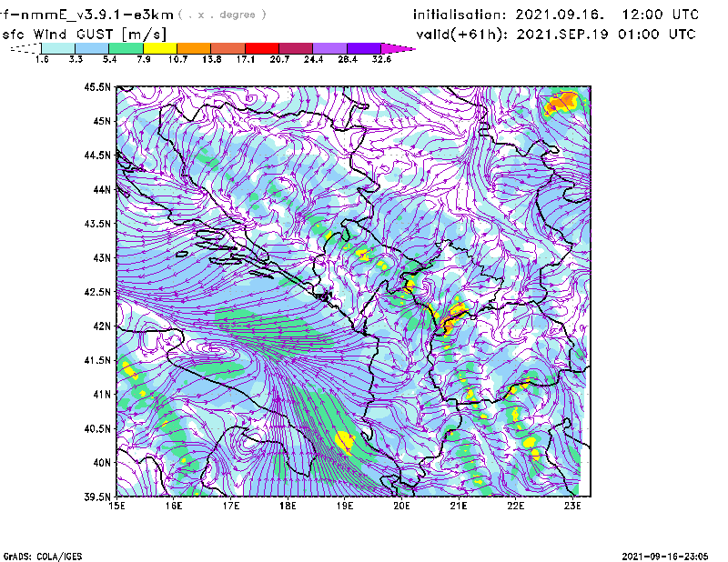This screenshot has width=728, height=562.
Task: Pick the salmon legend swatch after 13.8
Action: (228, 48)
